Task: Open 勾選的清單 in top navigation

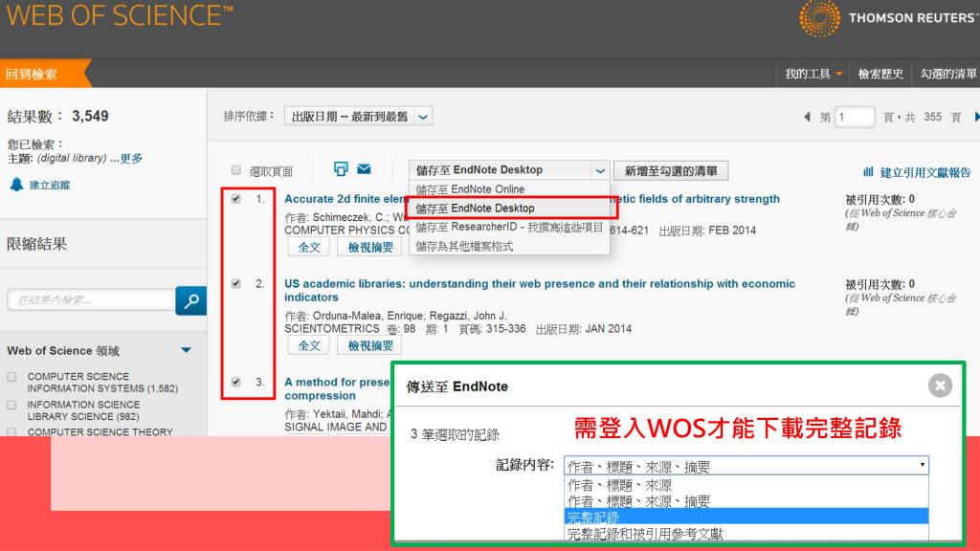Action: point(948,74)
